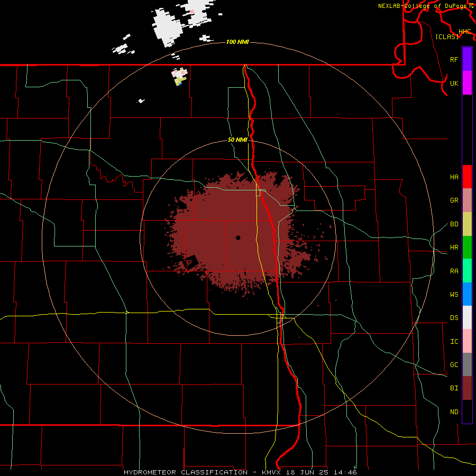
Task: Click the 'KMVX' radar site identifier
Action: tap(271, 472)
